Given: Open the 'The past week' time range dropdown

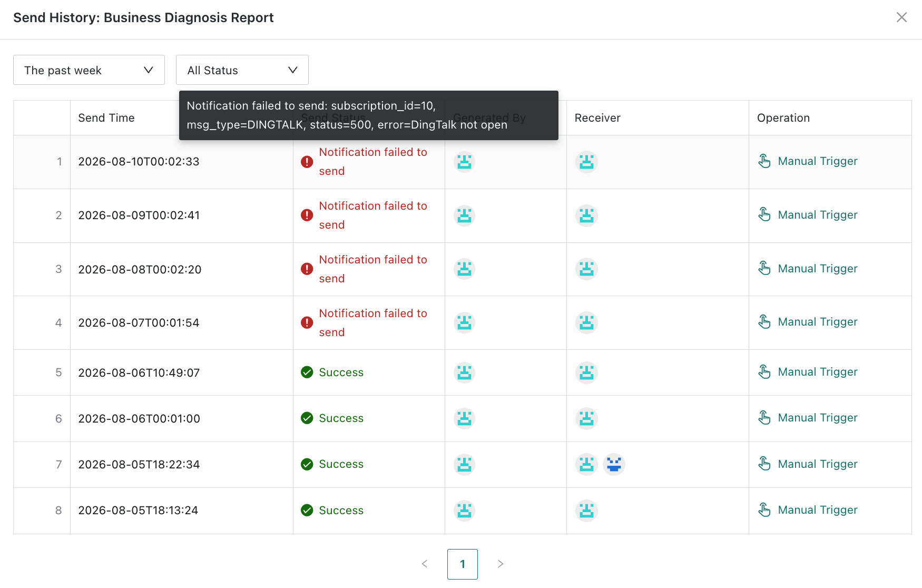Looking at the screenshot, I should pyautogui.click(x=89, y=70).
